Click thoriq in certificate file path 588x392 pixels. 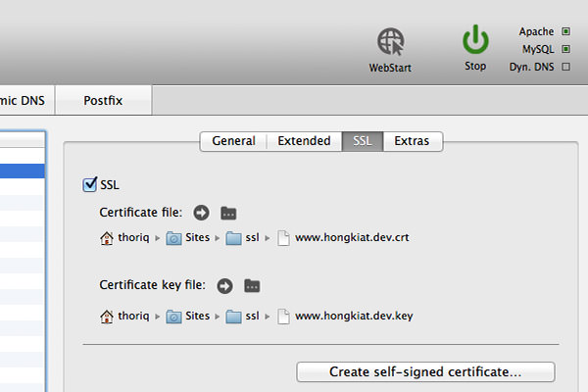[x=133, y=238]
